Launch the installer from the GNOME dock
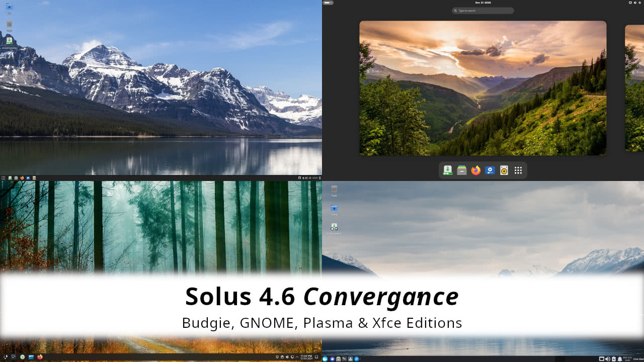644x362 pixels. pos(448,170)
